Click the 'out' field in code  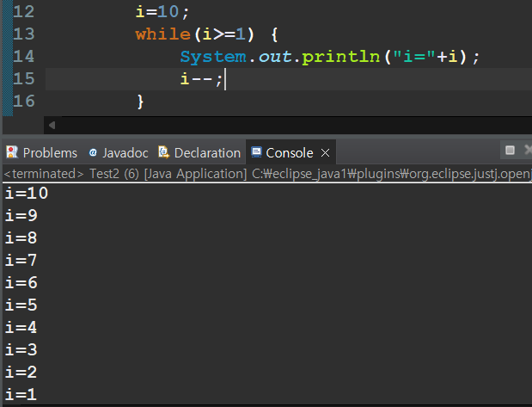[x=275, y=57]
